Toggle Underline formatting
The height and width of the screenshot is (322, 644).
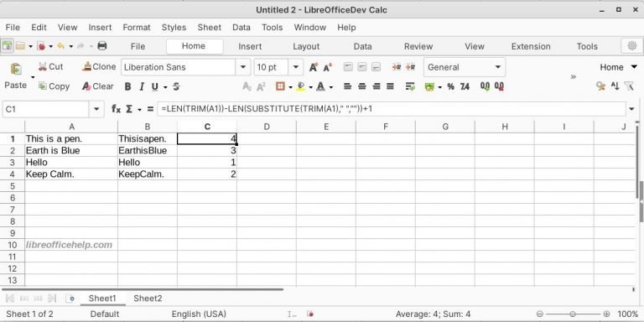[155, 86]
